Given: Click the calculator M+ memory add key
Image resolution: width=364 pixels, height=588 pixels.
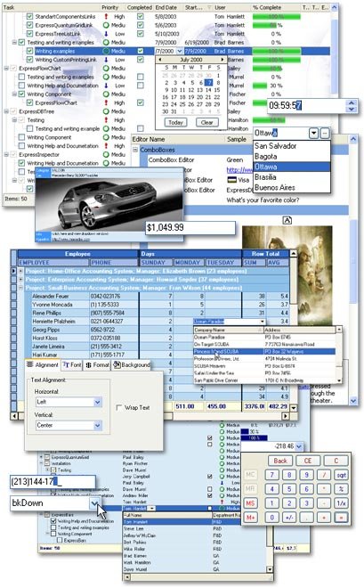Looking at the screenshot, I should [x=250, y=518].
